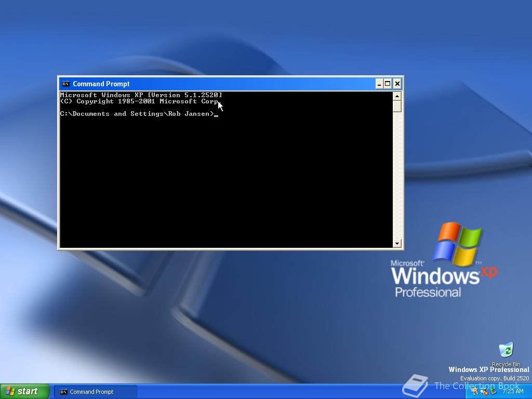The height and width of the screenshot is (399, 532).
Task: Click the disconnected network tray icon
Action: click(x=484, y=392)
